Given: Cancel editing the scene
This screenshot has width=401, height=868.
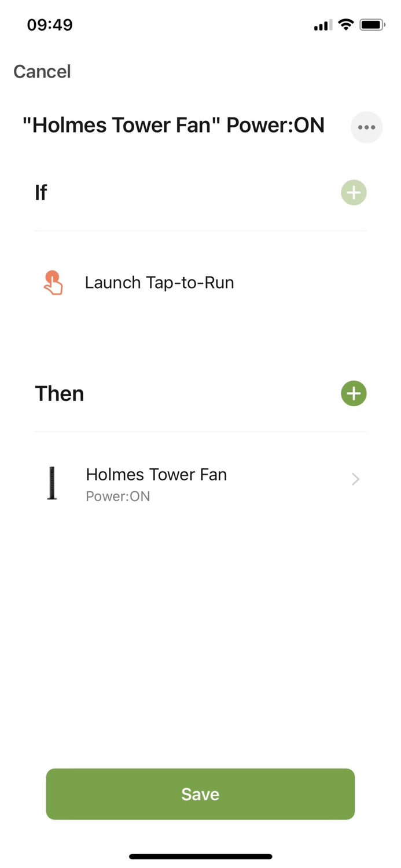Looking at the screenshot, I should (42, 71).
